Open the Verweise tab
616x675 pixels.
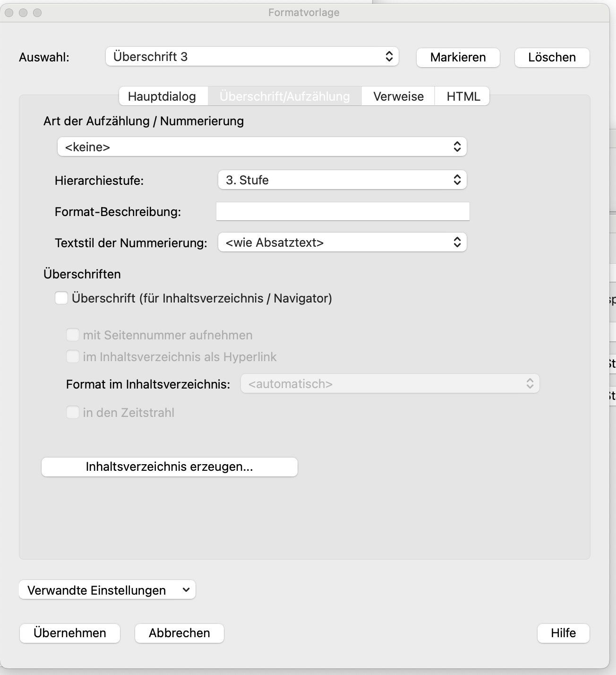click(x=398, y=96)
